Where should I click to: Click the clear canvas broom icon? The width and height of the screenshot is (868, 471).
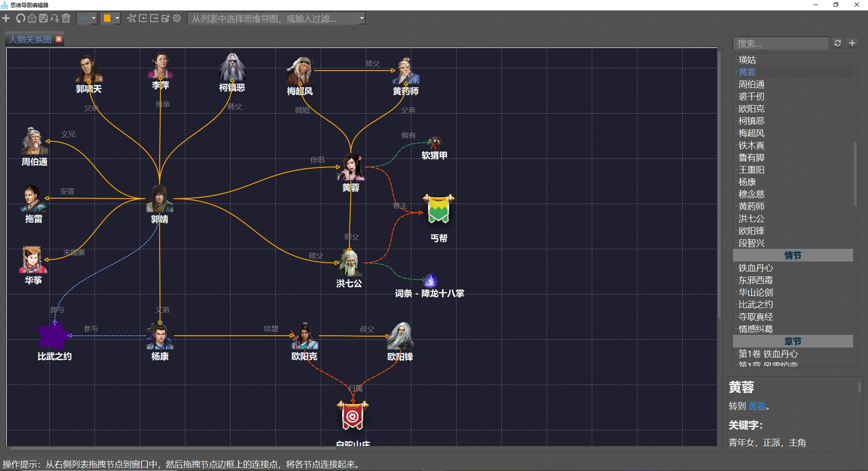tap(32, 18)
